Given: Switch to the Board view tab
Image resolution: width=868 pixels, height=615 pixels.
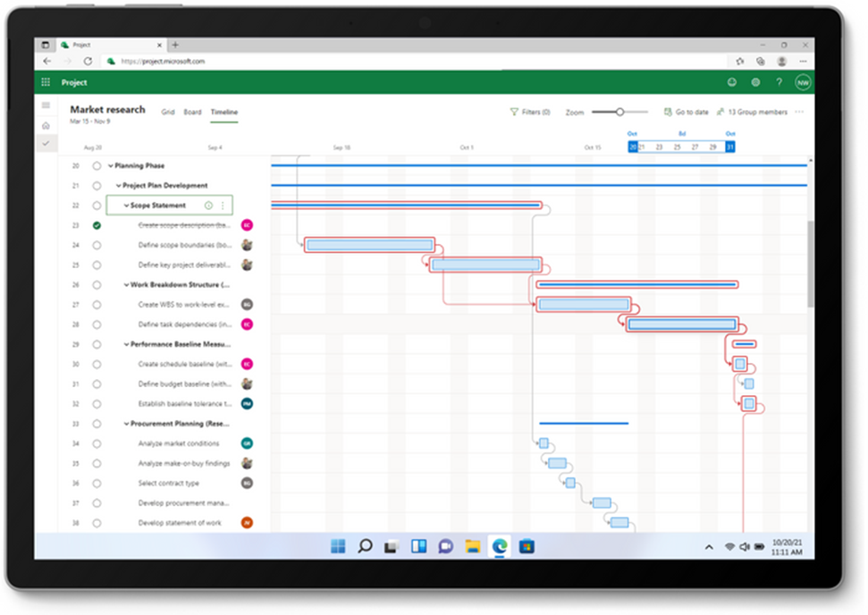Looking at the screenshot, I should [x=193, y=112].
